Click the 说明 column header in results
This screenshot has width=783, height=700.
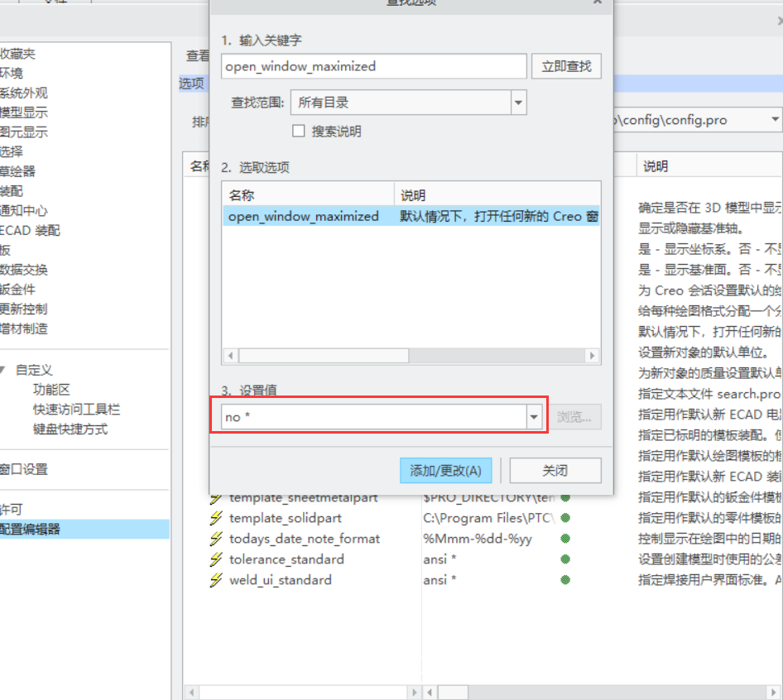coord(497,194)
